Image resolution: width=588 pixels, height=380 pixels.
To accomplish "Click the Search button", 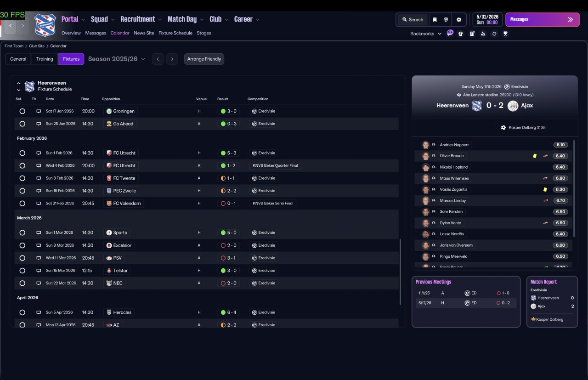I will [413, 20].
